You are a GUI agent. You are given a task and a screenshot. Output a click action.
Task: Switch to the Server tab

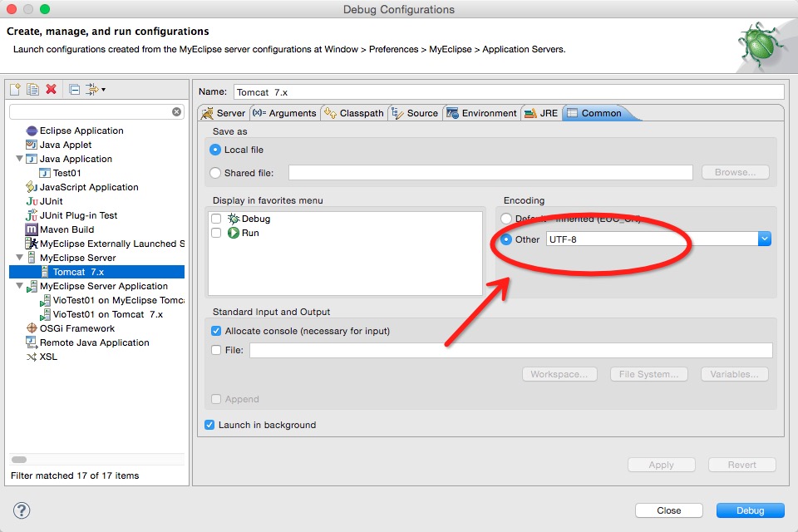pos(224,113)
